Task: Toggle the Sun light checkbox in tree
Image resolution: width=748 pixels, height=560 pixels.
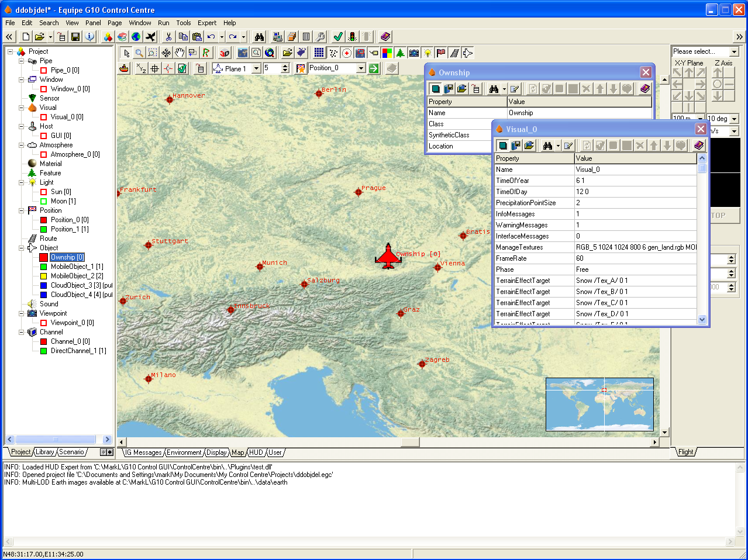Action: pos(43,192)
